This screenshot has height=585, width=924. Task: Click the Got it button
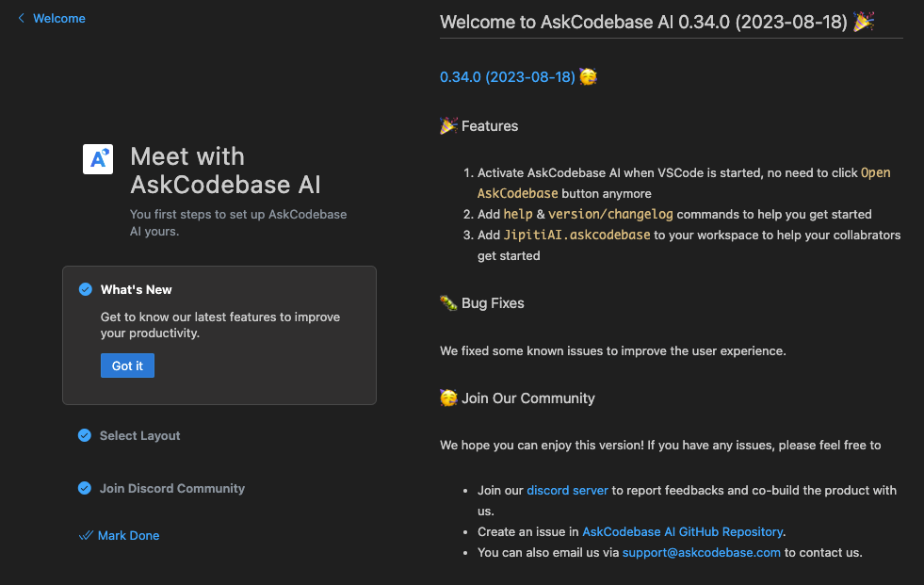tap(127, 366)
